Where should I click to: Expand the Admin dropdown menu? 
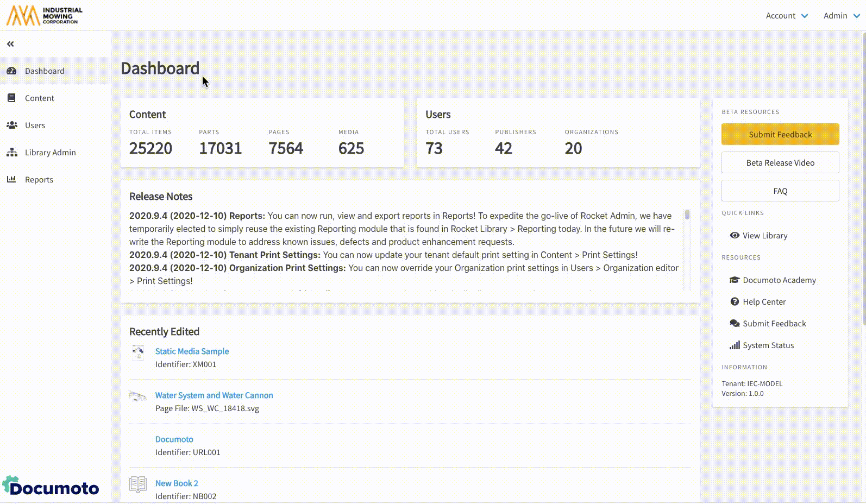[x=841, y=16]
